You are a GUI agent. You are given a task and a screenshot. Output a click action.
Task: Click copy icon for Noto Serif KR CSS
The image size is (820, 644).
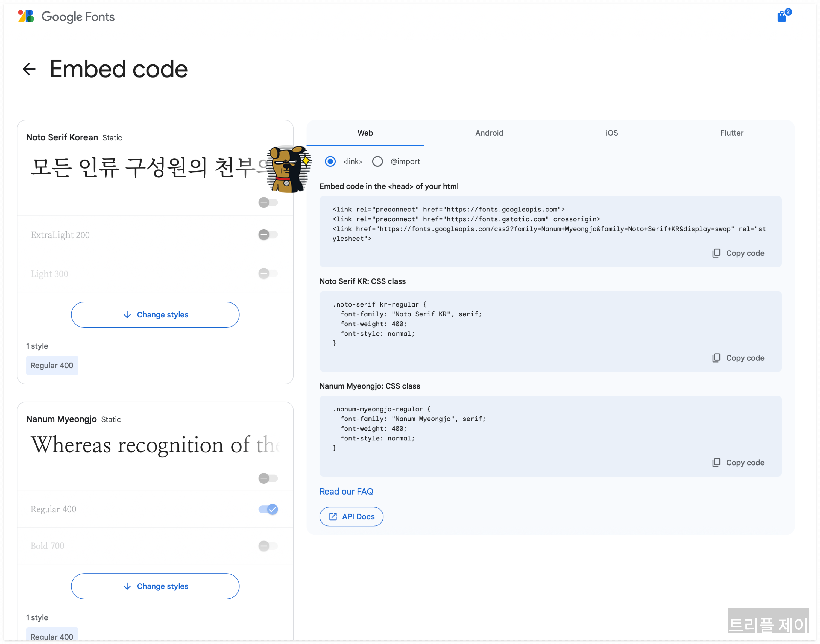coord(716,358)
